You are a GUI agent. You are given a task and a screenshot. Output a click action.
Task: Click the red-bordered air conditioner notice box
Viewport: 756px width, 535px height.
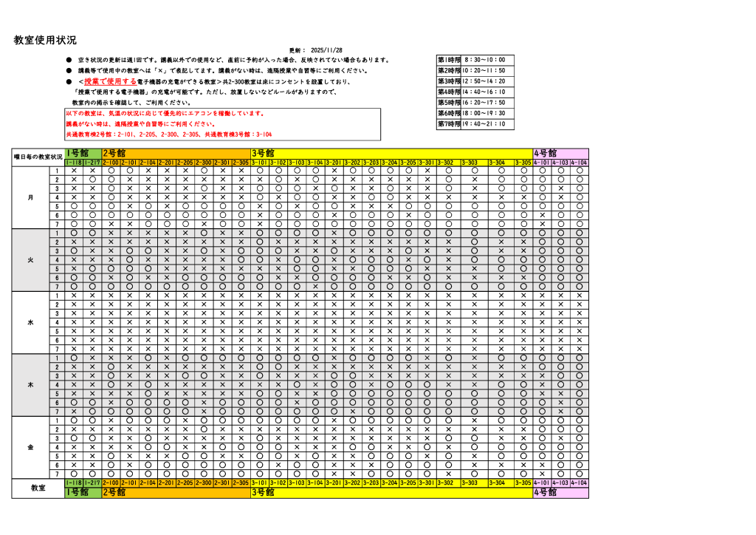coord(222,124)
